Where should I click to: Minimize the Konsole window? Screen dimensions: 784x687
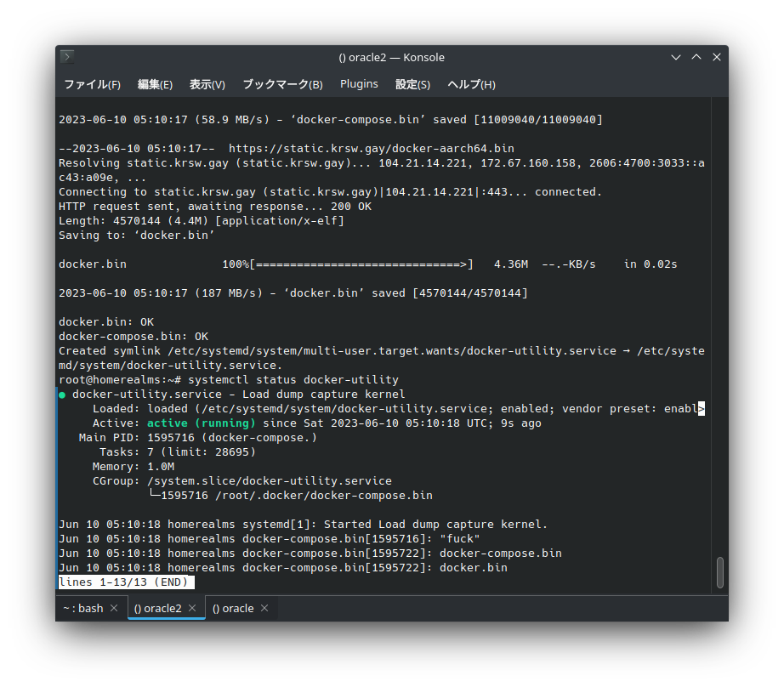pos(676,57)
